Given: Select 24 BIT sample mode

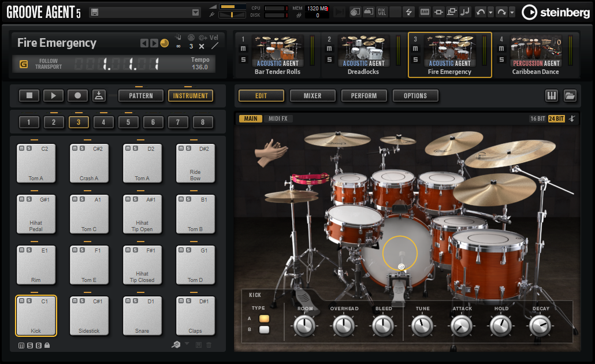Looking at the screenshot, I should (556, 119).
